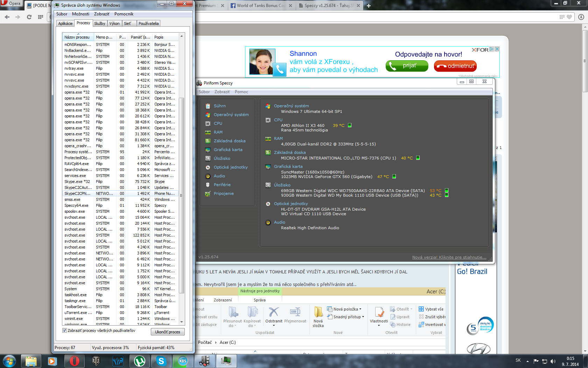This screenshot has height=368, width=588.
Task: Sort processes by Názov procesu column
Action: [78, 37]
